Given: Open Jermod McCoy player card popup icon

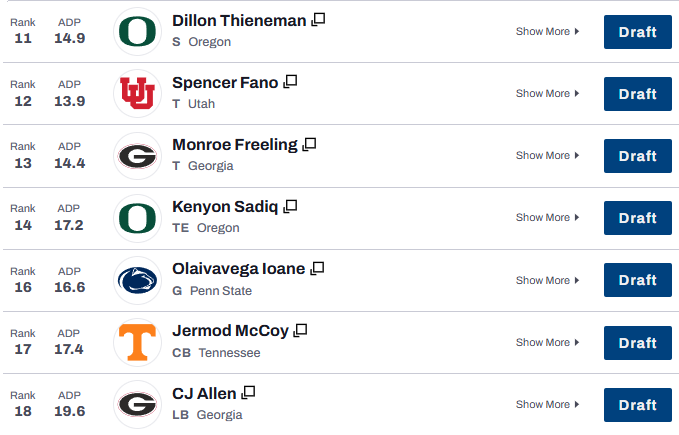Looking at the screenshot, I should [x=300, y=331].
